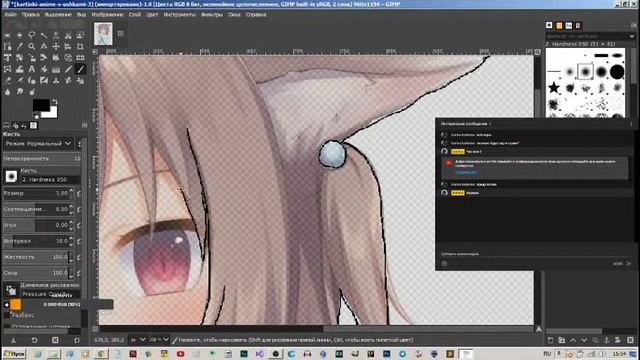Image resolution: width=640 pixels, height=360 pixels.
Task: Save tool preset at bottom of tool options
Action: (x=13, y=340)
